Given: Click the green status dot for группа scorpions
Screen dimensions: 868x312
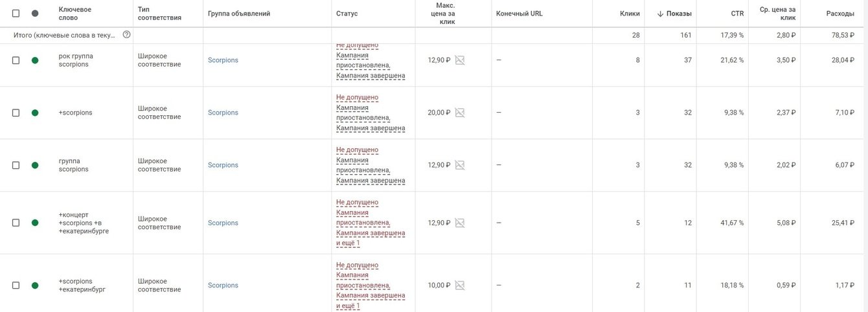Looking at the screenshot, I should 35,165.
